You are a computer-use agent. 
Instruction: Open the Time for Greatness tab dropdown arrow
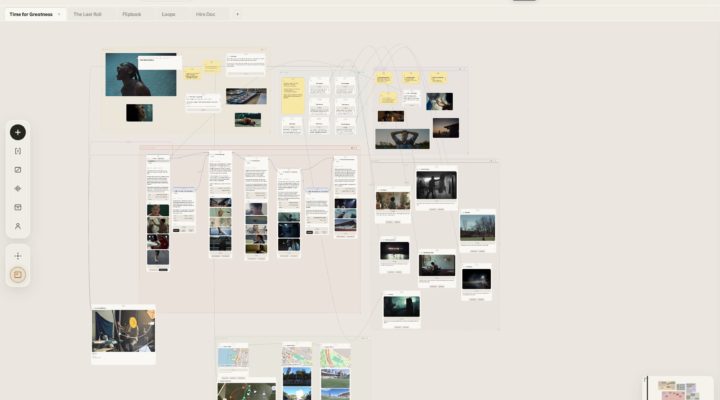coord(59,14)
